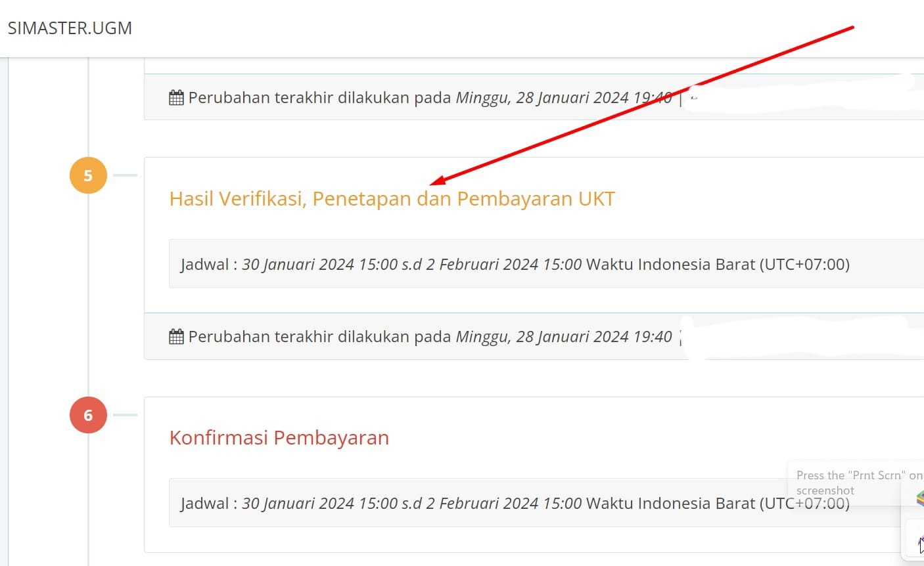Open the Konfirmasi Pembayaran link
Image resolution: width=924 pixels, height=566 pixels.
pos(279,437)
